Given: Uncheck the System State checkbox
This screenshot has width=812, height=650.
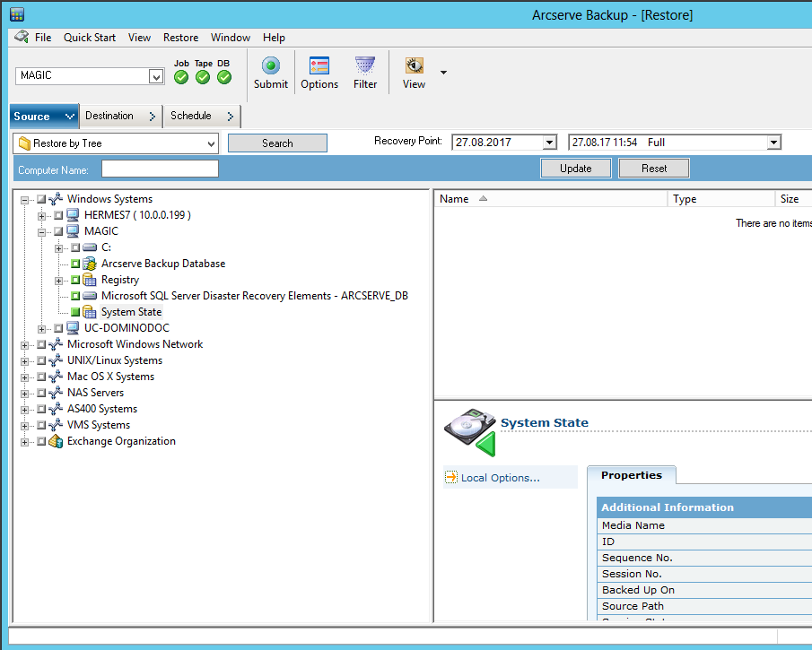Looking at the screenshot, I should click(x=75, y=312).
